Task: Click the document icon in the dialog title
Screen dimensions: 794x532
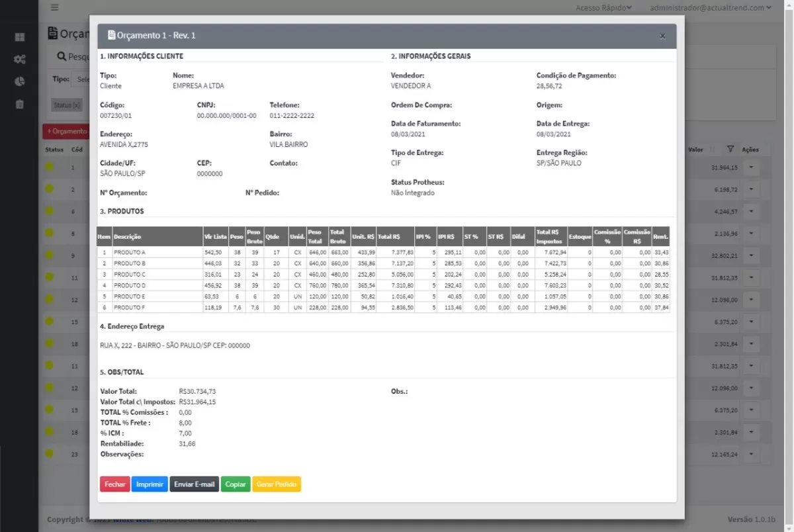Action: coord(111,35)
